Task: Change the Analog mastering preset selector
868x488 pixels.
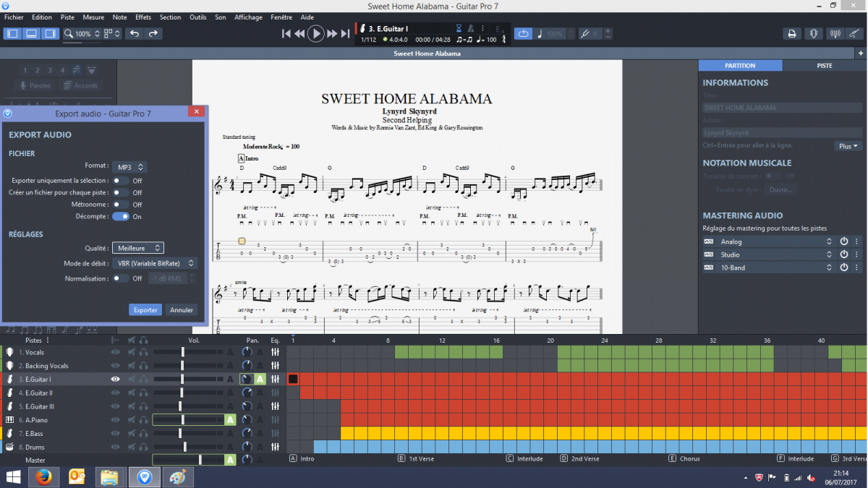Action: [830, 241]
